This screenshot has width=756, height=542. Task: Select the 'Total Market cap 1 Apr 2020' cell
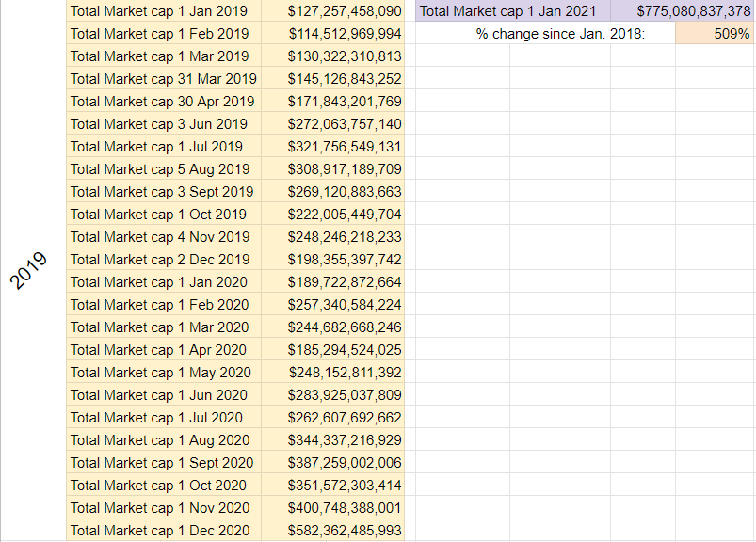(x=164, y=349)
